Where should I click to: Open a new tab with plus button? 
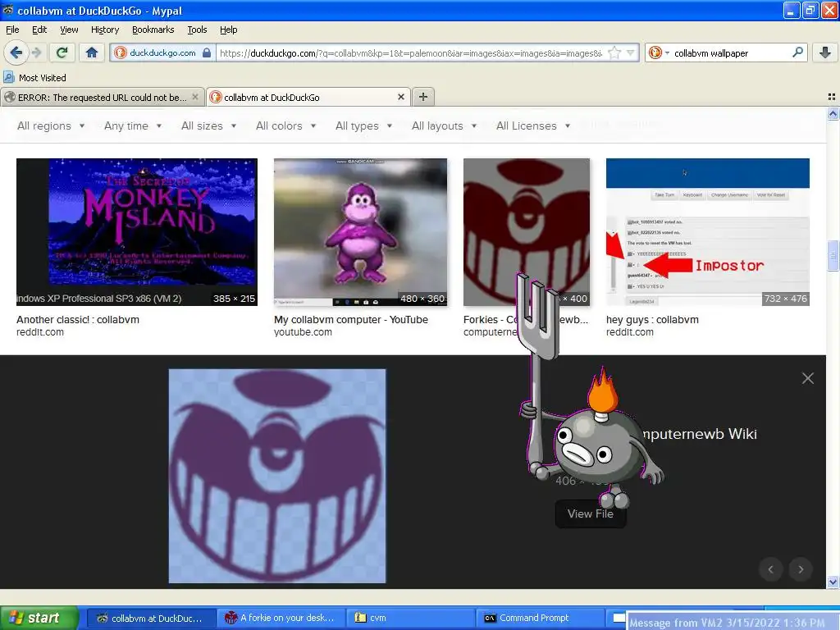(422, 97)
